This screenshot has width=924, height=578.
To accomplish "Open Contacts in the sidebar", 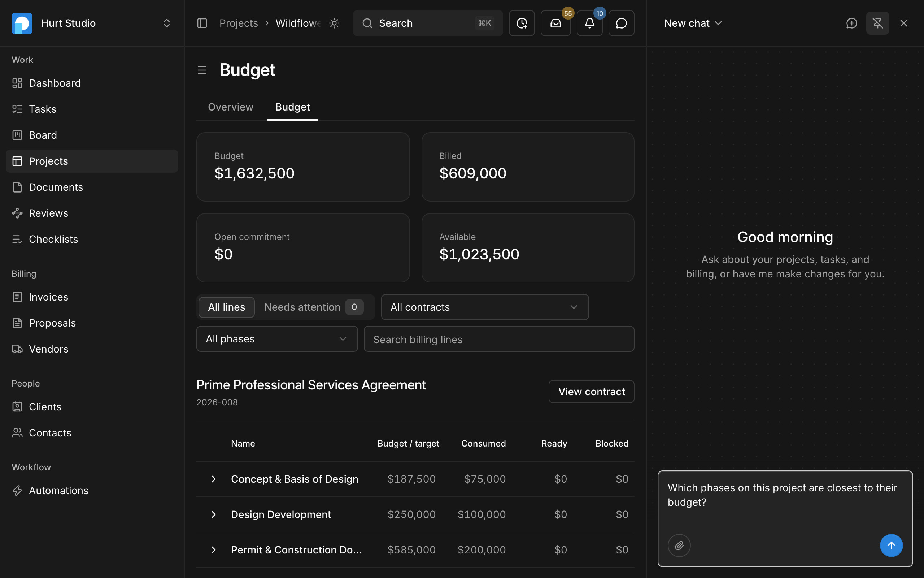I will click(92, 433).
